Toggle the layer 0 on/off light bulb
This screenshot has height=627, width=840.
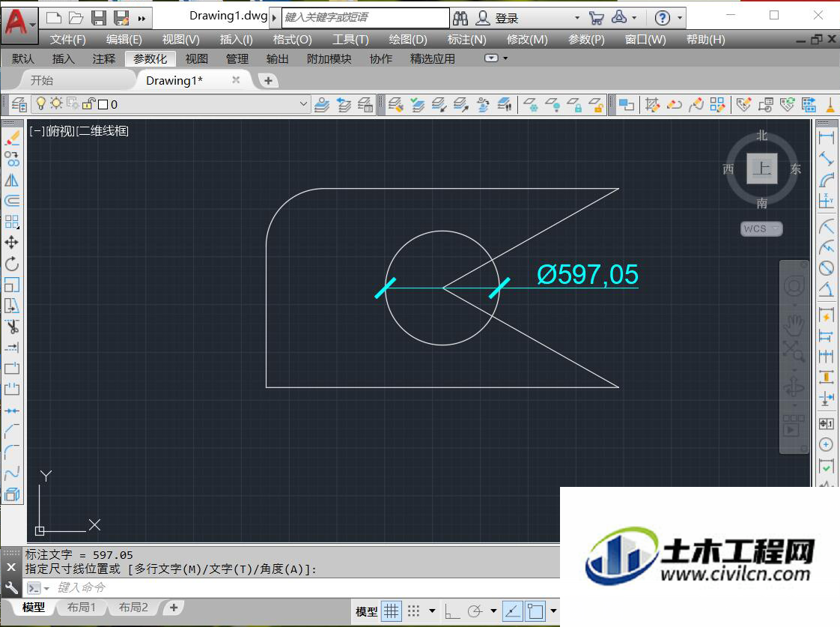click(40, 103)
